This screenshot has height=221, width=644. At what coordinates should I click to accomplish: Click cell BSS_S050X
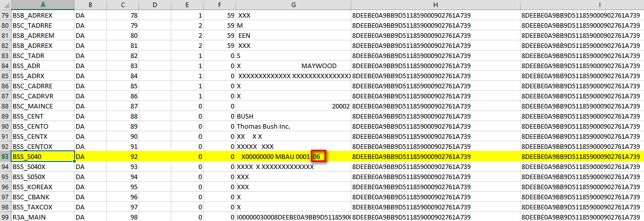point(43,177)
